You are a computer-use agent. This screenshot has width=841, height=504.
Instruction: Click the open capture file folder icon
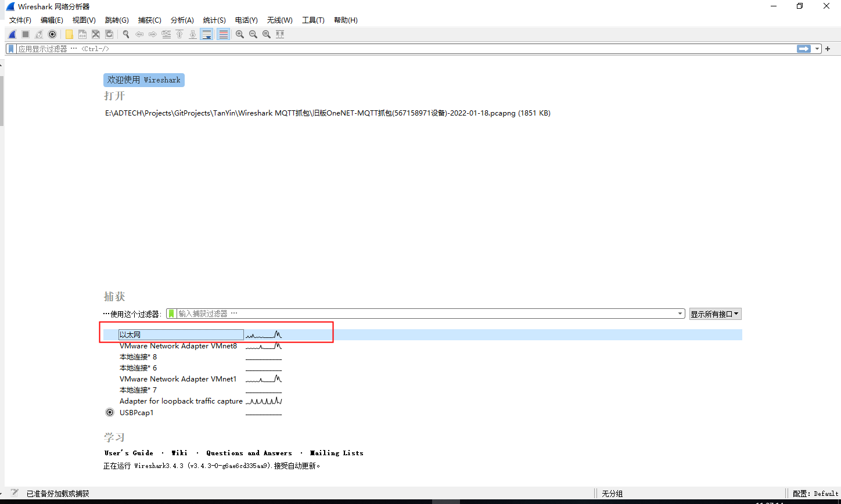coord(69,34)
